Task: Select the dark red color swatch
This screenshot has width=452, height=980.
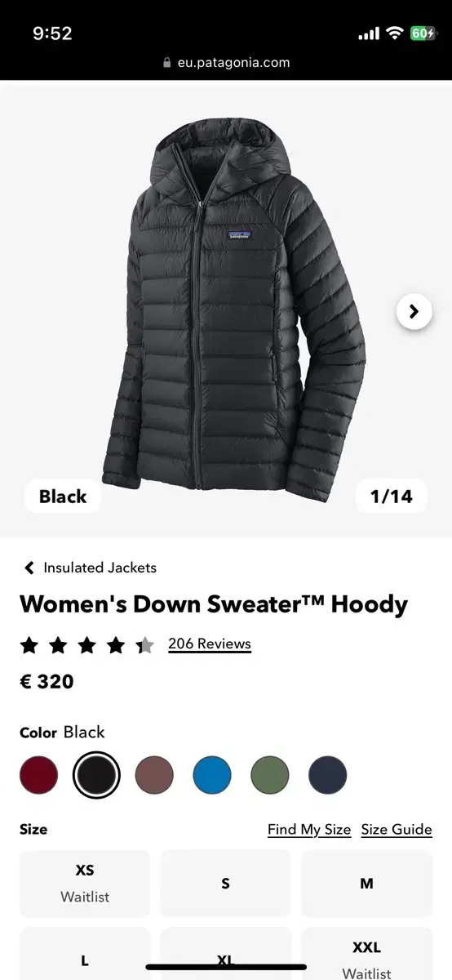Action: pyautogui.click(x=39, y=775)
